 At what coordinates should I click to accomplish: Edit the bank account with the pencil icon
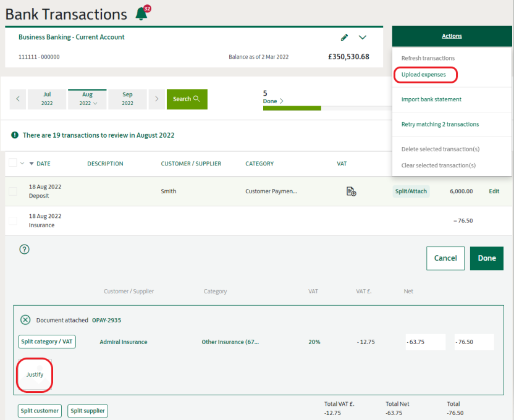(x=344, y=37)
